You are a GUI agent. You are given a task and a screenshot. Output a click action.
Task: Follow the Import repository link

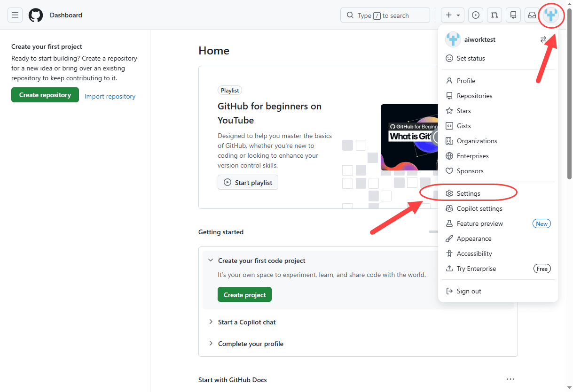click(110, 96)
